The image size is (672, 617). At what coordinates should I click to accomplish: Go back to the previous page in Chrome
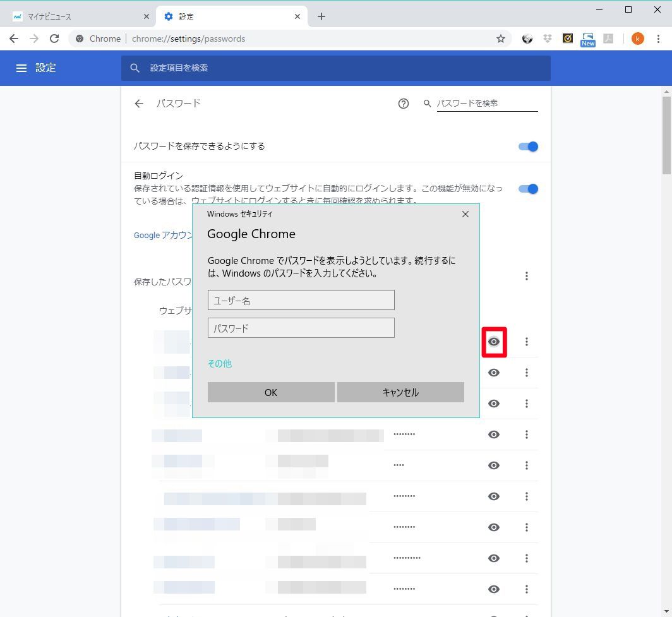click(14, 39)
